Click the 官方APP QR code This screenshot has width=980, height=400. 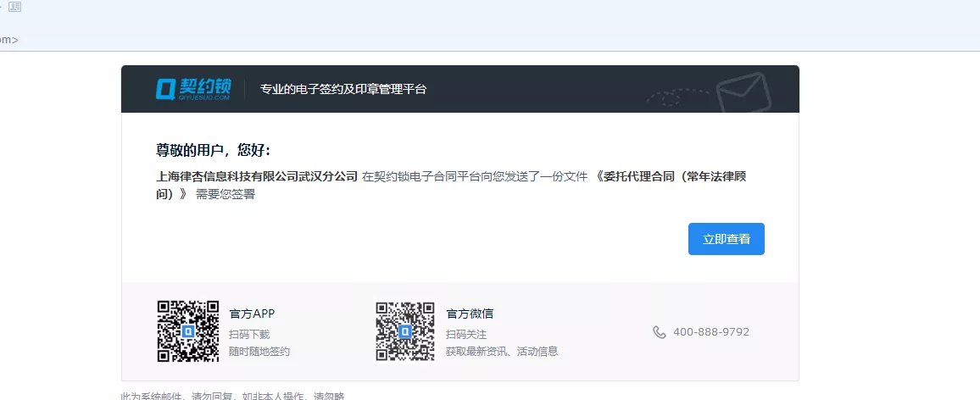188,331
